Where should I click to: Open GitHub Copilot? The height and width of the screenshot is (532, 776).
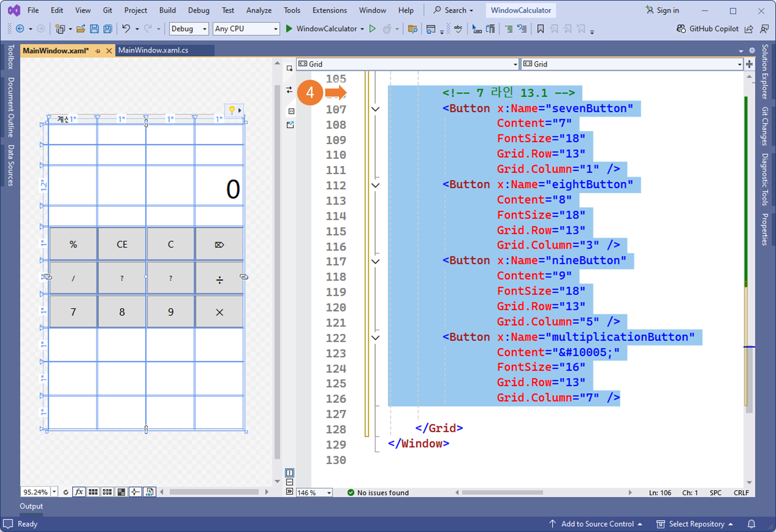pyautogui.click(x=708, y=29)
